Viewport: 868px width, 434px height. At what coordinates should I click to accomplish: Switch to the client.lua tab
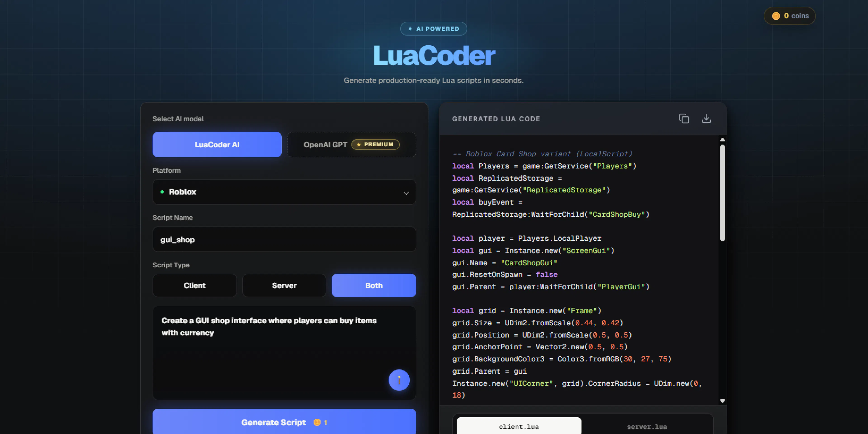click(519, 426)
